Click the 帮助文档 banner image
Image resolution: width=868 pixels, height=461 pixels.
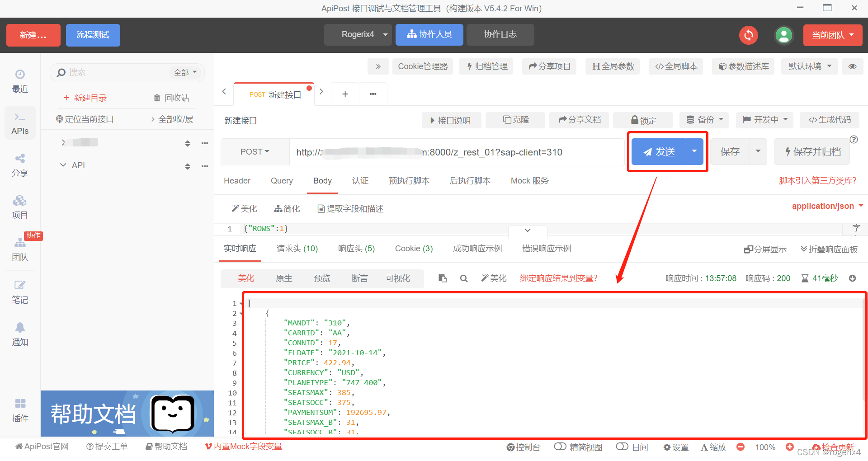(x=127, y=414)
